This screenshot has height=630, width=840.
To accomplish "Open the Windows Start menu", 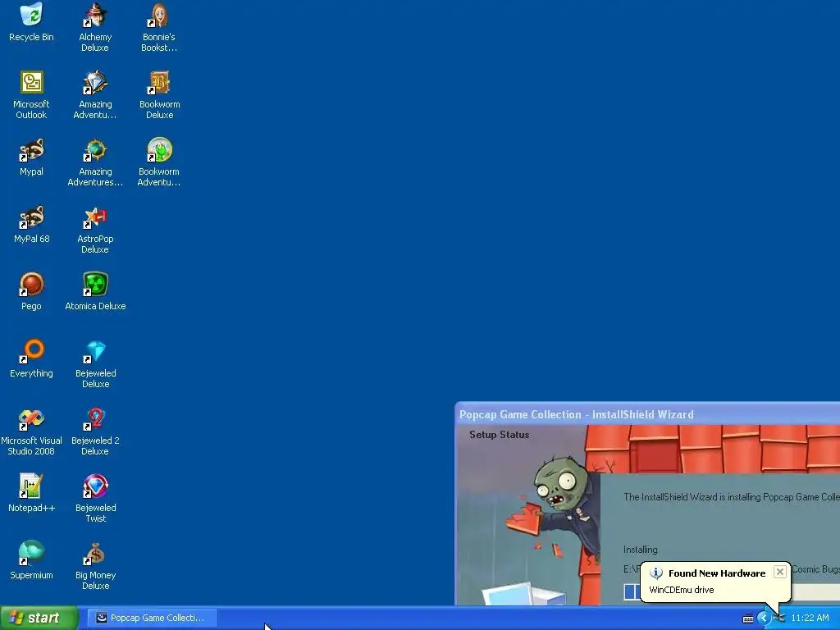I will (x=39, y=618).
